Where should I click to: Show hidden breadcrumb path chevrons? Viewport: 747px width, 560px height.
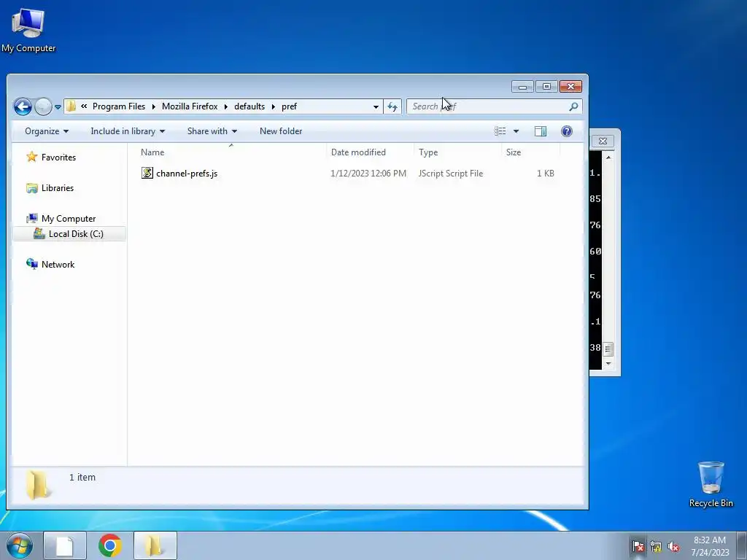click(84, 106)
